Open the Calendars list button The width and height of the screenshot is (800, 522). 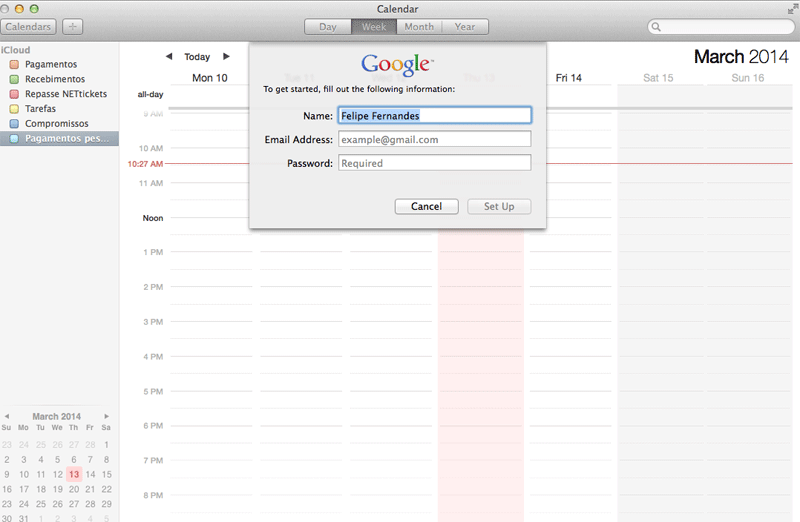pos(28,27)
